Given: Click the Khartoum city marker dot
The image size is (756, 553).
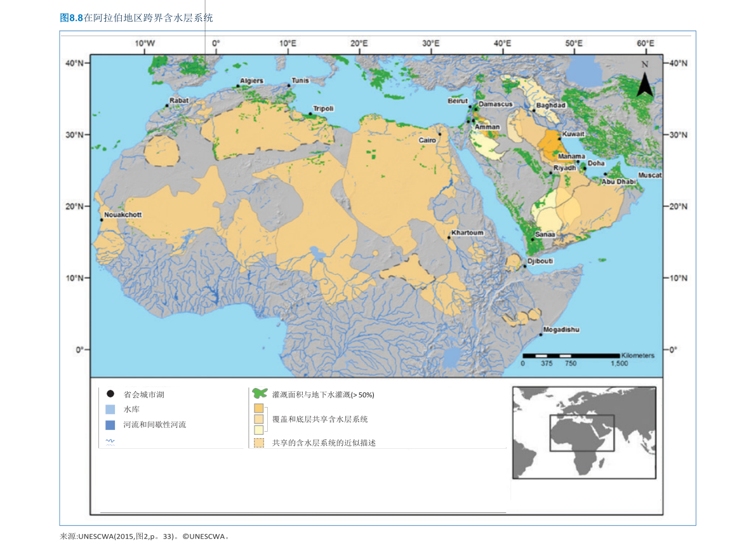Looking at the screenshot, I should 449,237.
